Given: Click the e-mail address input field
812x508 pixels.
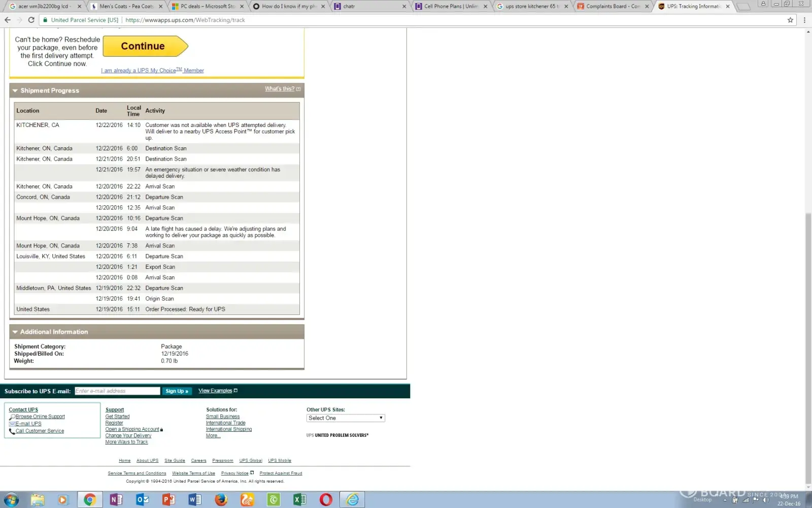Looking at the screenshot, I should tap(117, 391).
